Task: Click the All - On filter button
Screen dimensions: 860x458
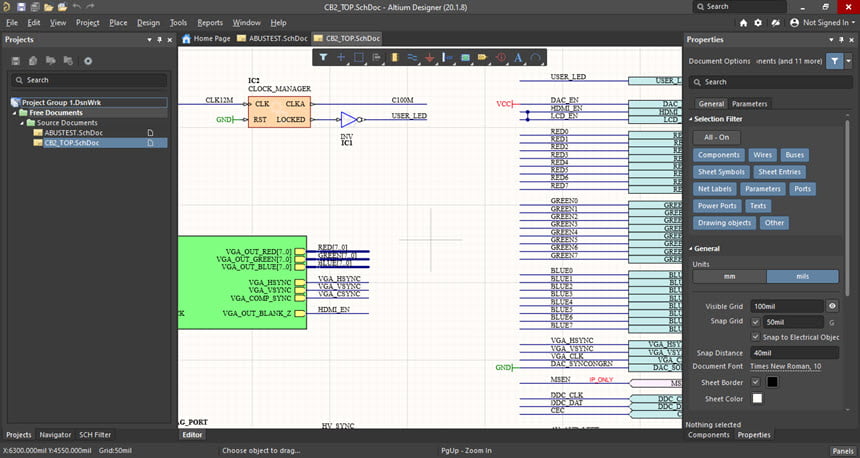Action: [716, 138]
